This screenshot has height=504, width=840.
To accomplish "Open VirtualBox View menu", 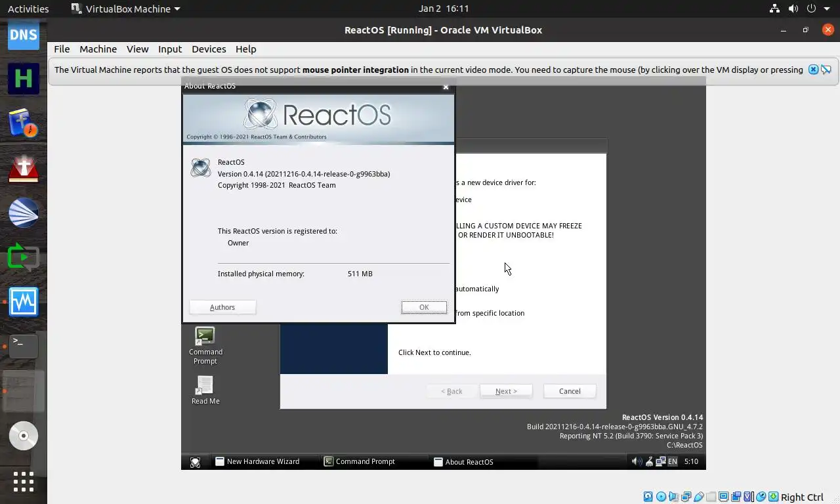I will pos(137,49).
